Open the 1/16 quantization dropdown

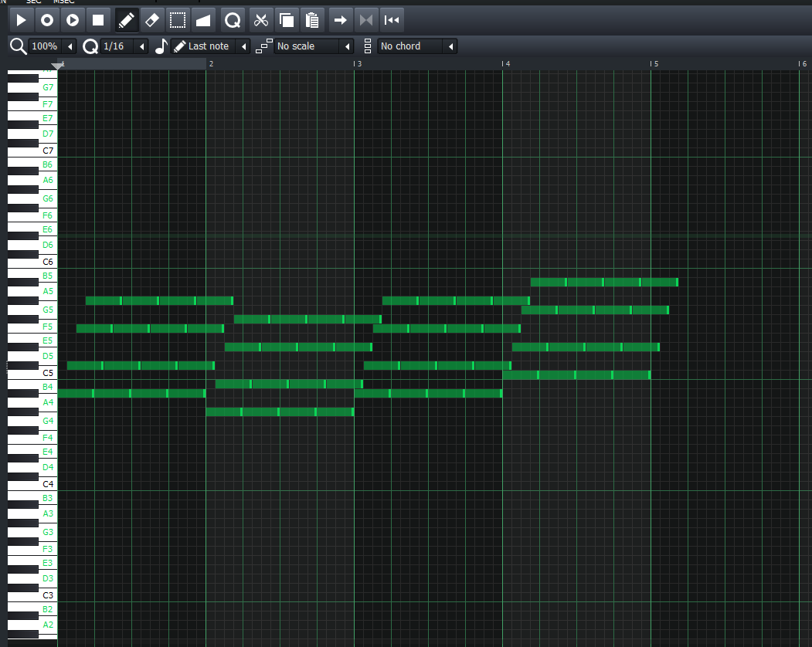point(124,46)
